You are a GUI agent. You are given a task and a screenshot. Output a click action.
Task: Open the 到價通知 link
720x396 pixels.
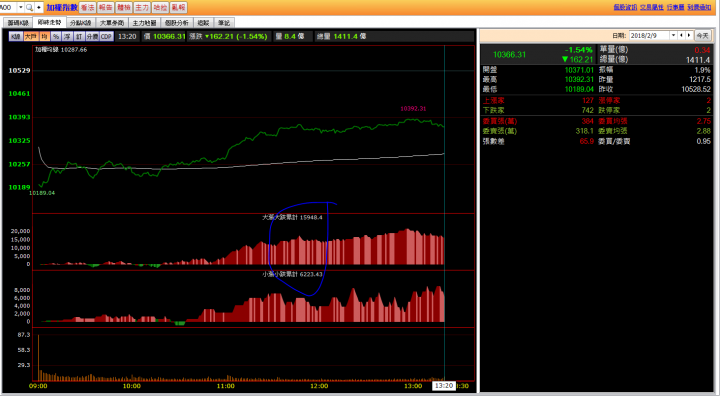click(699, 7)
